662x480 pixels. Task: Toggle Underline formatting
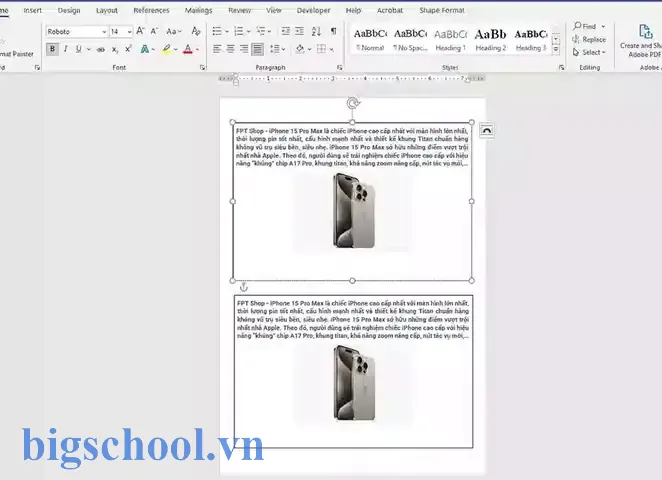point(79,49)
